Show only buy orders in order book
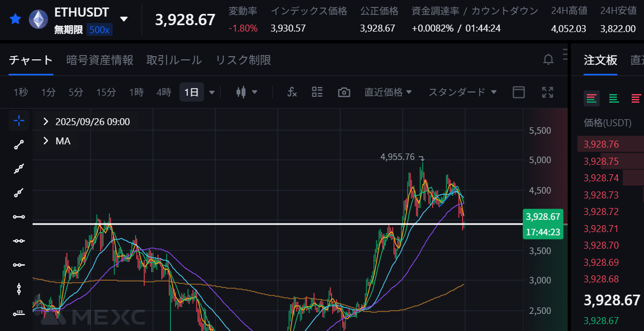This screenshot has width=644, height=331. pos(614,98)
